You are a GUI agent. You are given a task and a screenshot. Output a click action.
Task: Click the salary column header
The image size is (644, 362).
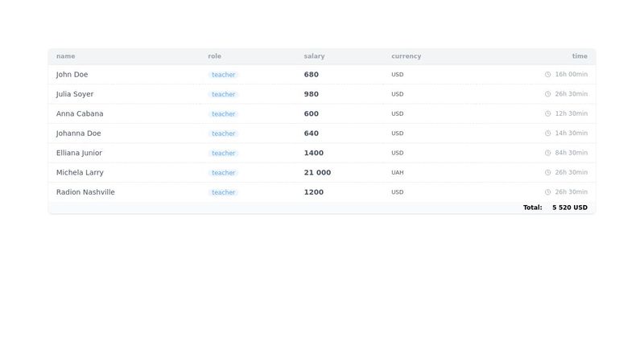click(314, 56)
